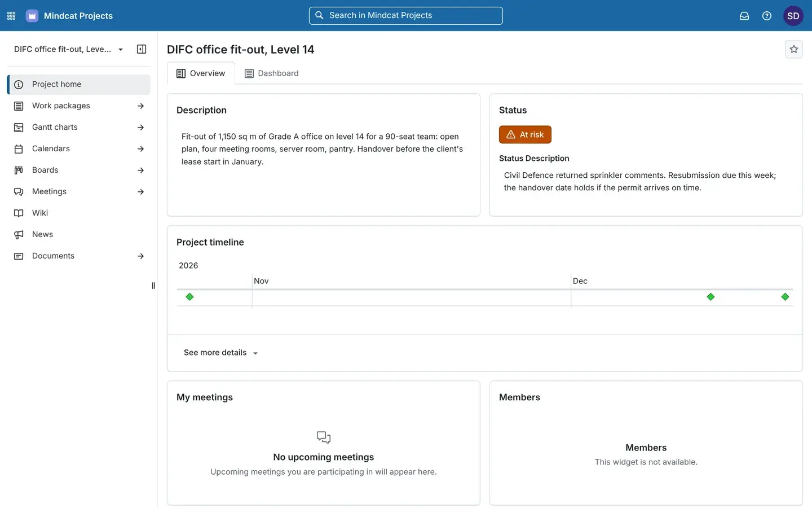Expand Work packages submenu arrow
Image resolution: width=812 pixels, height=508 pixels.
[140, 106]
